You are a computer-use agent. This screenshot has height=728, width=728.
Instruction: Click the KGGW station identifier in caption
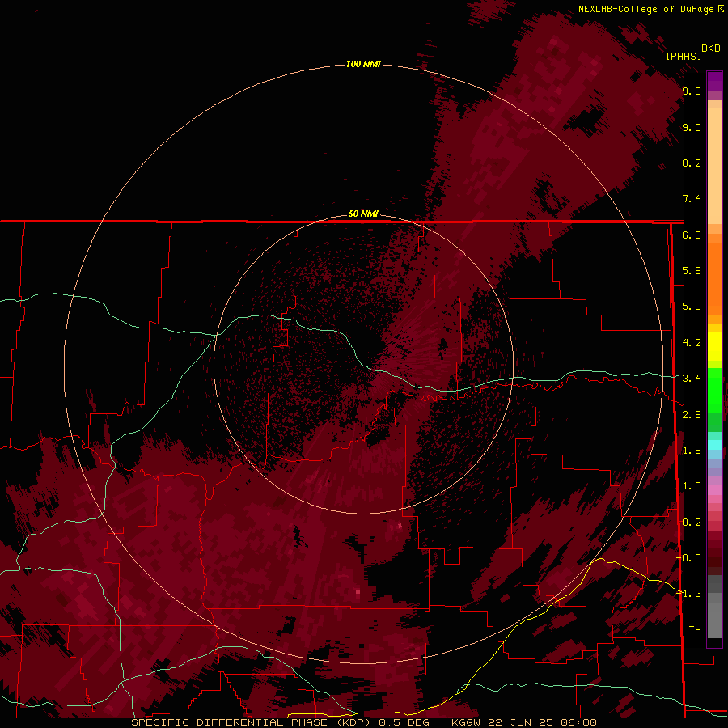467,722
